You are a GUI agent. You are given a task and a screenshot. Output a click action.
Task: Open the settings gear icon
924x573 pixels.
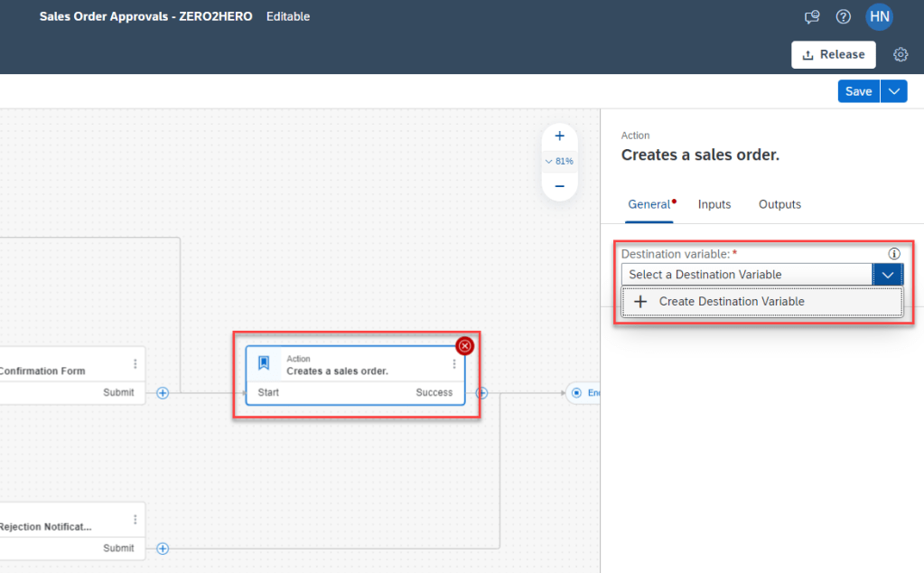[900, 55]
